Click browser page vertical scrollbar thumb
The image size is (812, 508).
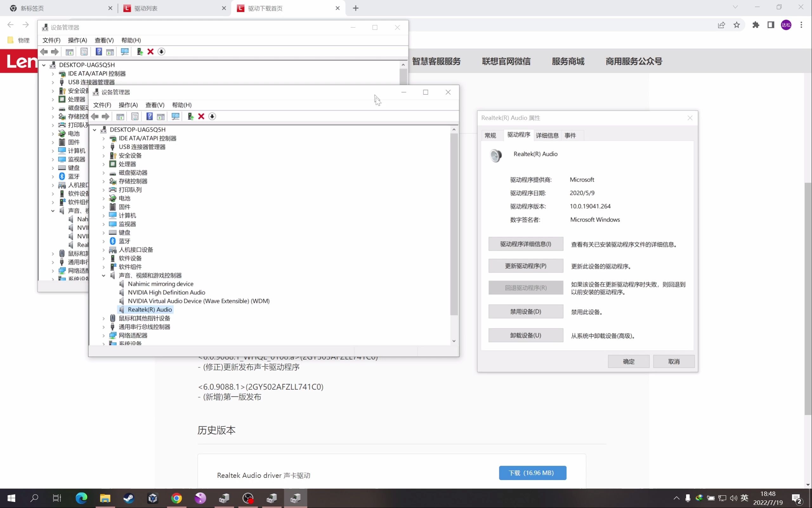click(808, 299)
